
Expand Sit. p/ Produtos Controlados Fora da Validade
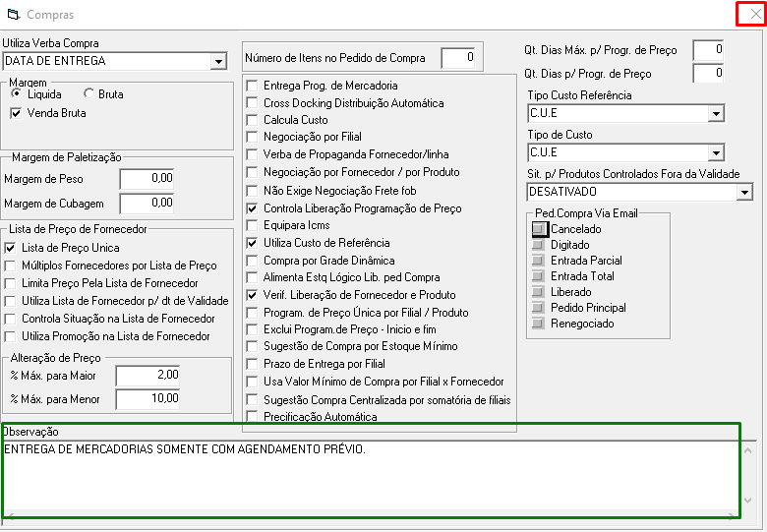[744, 192]
